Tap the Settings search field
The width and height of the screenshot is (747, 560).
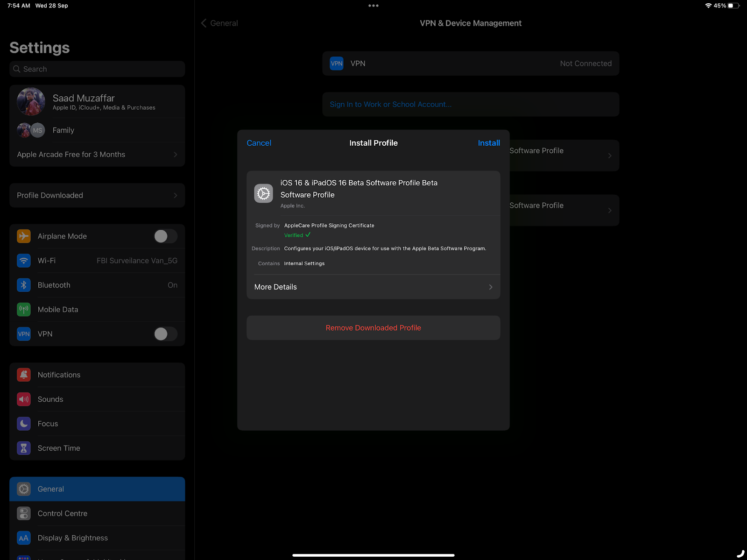[x=97, y=69]
